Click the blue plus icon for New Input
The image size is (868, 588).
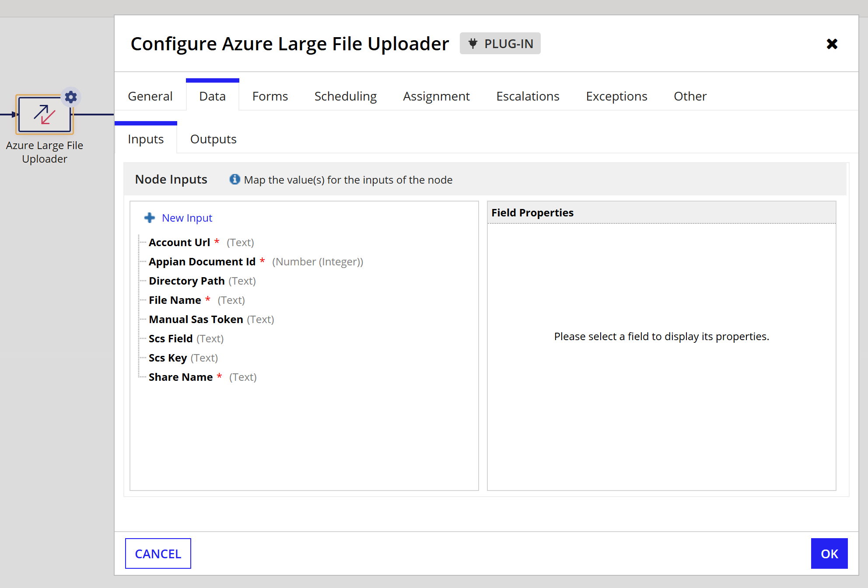point(150,218)
